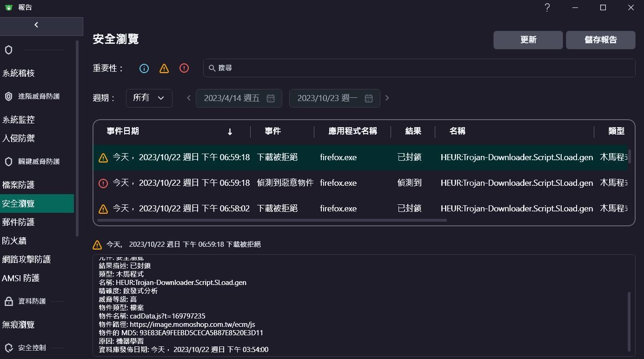Click the object path https://image.momoshop.com.tw/ecm/js
Screen dimensions: 644x359
point(193,325)
